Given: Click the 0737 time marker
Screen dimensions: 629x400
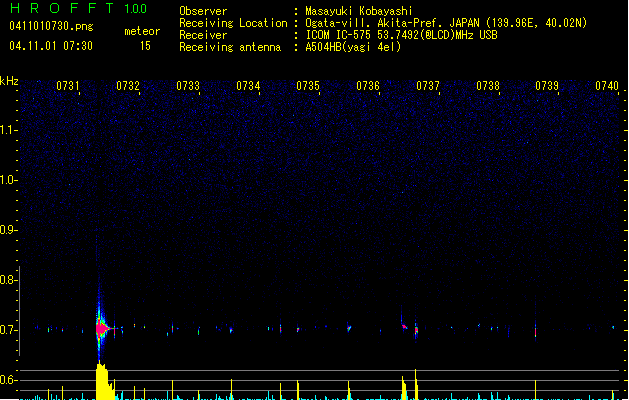Looking at the screenshot, I should coord(428,86).
